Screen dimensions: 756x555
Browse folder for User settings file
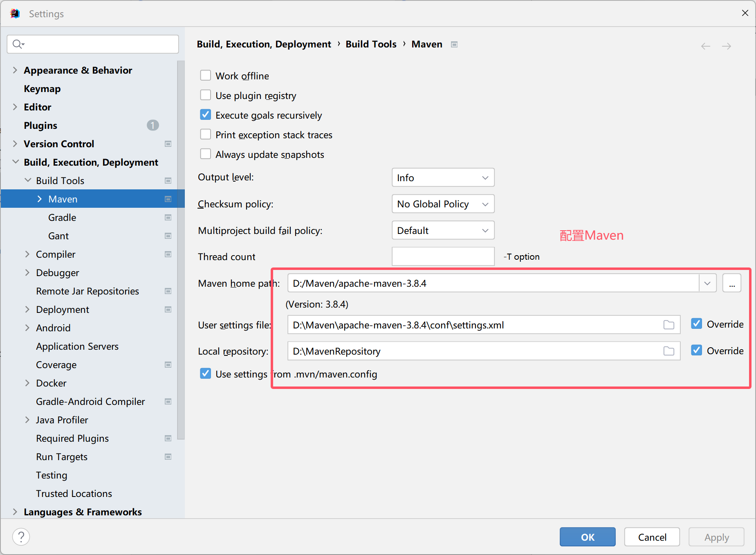pos(669,325)
